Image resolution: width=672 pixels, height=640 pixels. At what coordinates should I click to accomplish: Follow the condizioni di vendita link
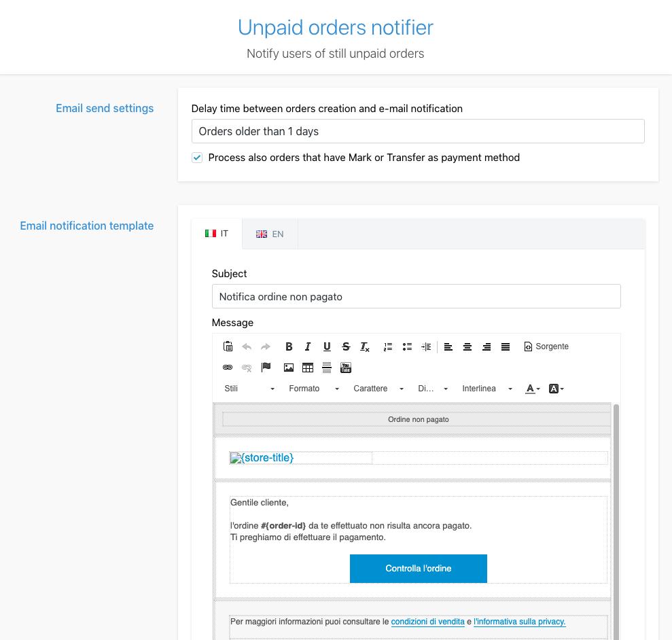click(427, 622)
